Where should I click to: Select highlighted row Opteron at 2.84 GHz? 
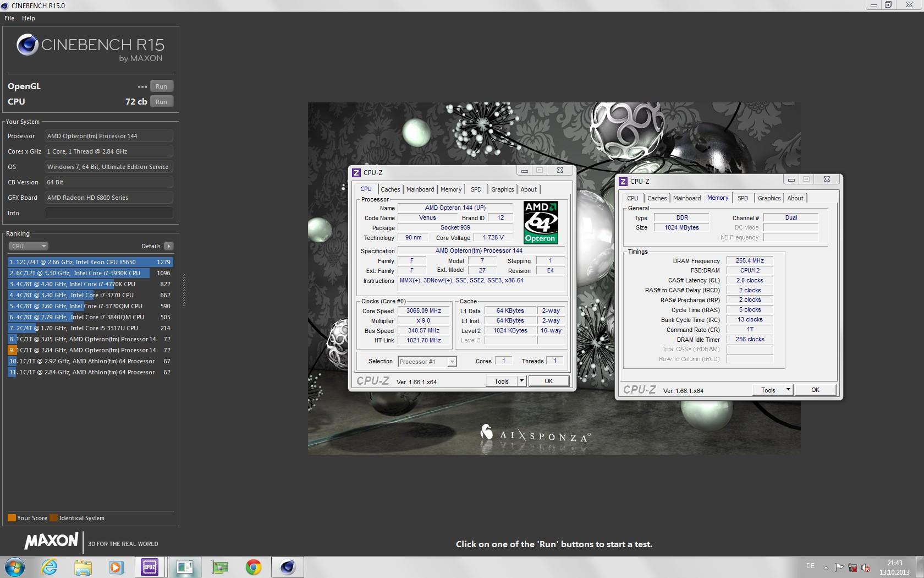(90, 350)
